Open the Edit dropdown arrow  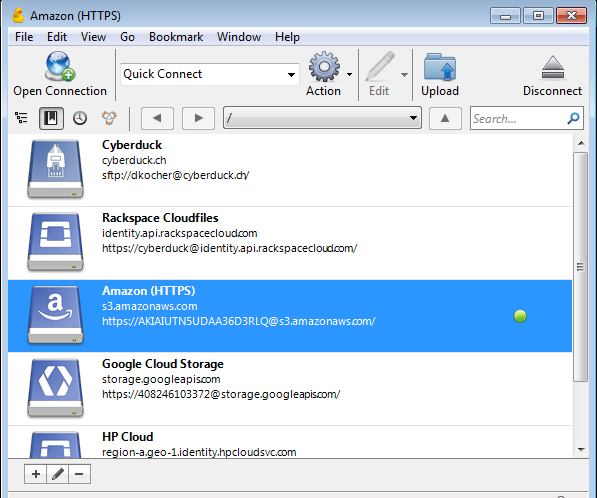(x=404, y=75)
